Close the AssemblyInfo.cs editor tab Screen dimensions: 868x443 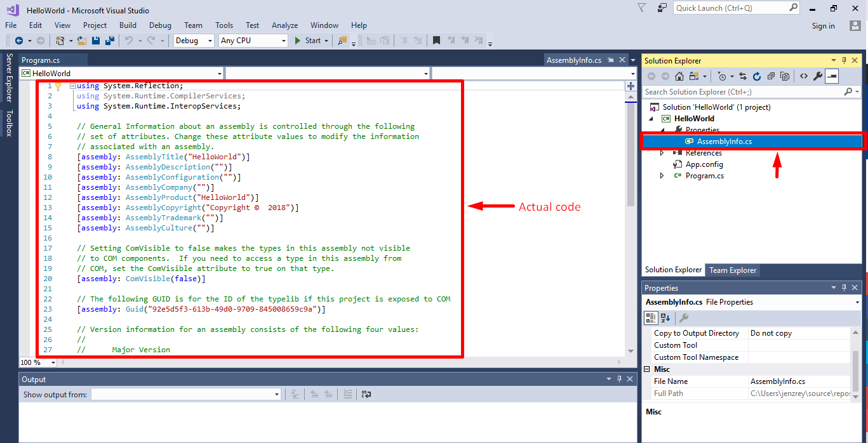coord(622,60)
